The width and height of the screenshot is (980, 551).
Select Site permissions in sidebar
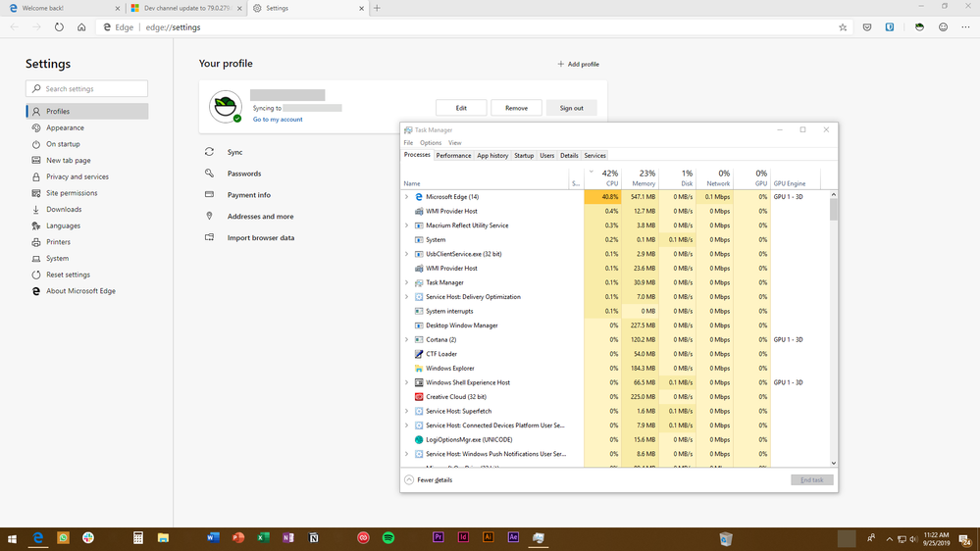pos(87,193)
